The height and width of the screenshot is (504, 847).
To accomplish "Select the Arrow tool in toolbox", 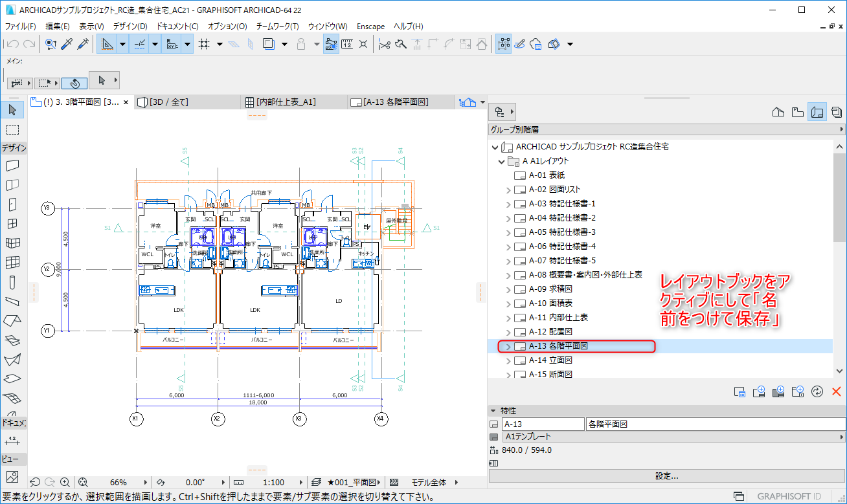I will [x=12, y=109].
